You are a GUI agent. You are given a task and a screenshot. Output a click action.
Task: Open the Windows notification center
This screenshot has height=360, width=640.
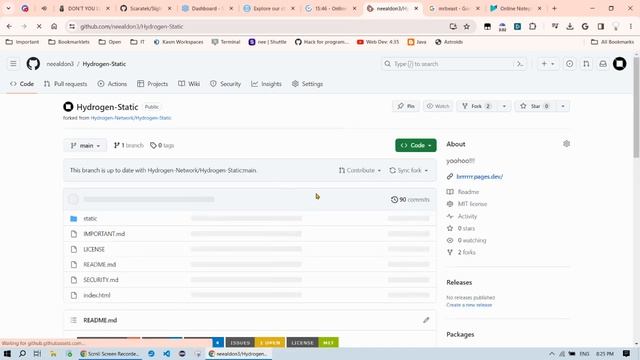tap(626, 353)
